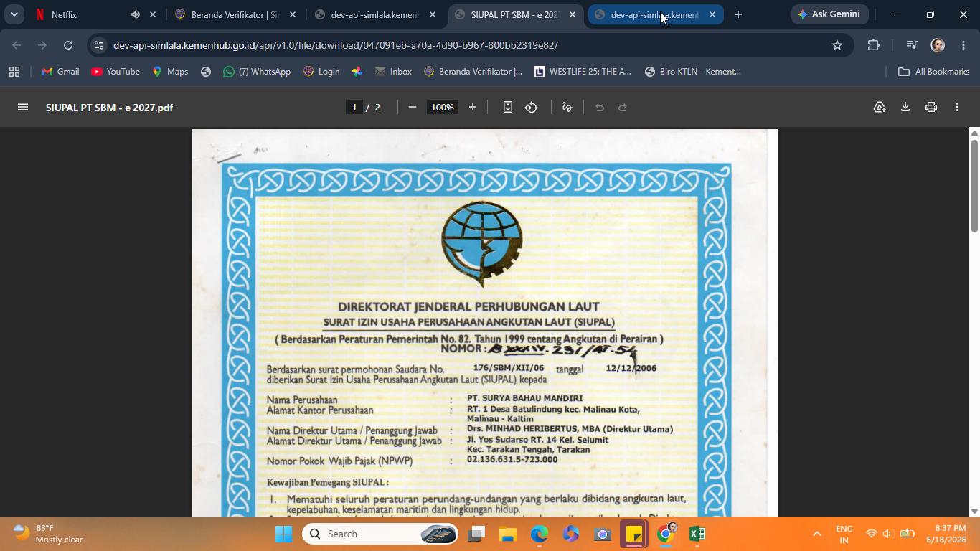Open Sticky Notes from the taskbar
This screenshot has width=980, height=551.
633,534
